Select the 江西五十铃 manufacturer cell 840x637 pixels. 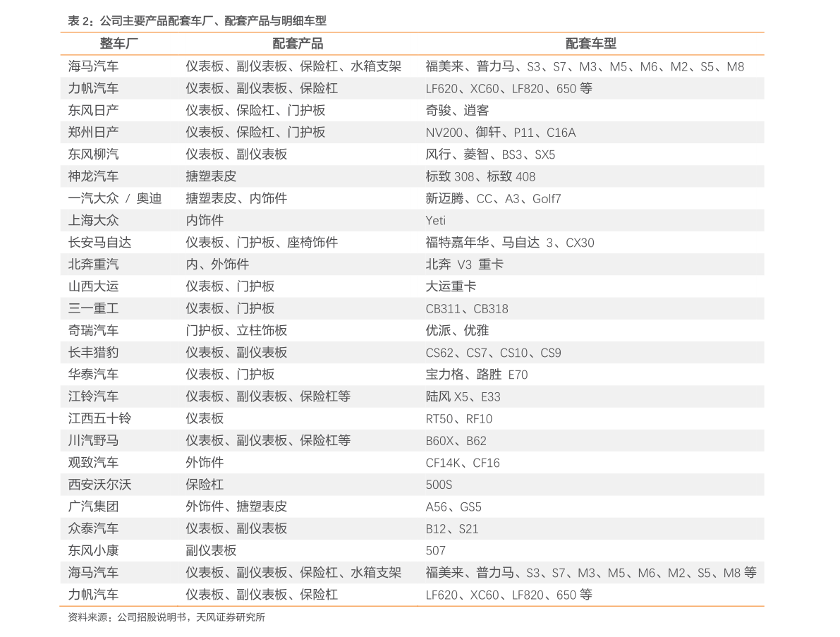[99, 418]
